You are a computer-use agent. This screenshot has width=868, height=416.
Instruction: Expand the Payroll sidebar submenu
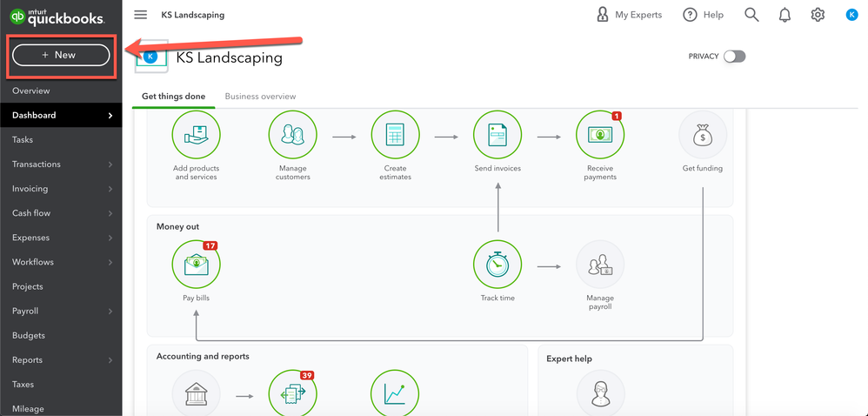click(x=110, y=311)
